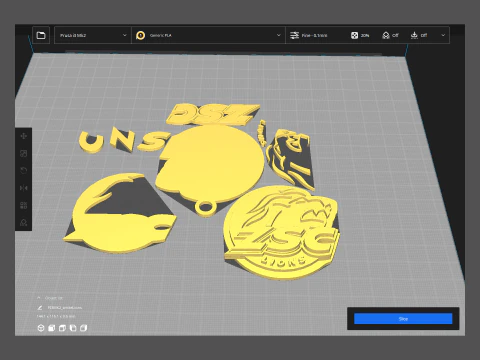Image resolution: width=480 pixels, height=360 pixels.
Task: Select the lion head relief model
Action: pos(292,160)
